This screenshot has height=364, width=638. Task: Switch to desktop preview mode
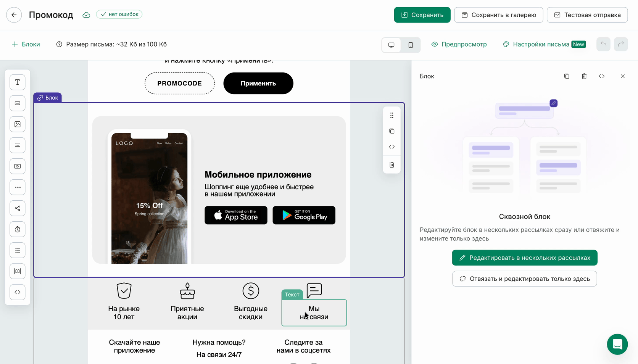click(x=391, y=45)
